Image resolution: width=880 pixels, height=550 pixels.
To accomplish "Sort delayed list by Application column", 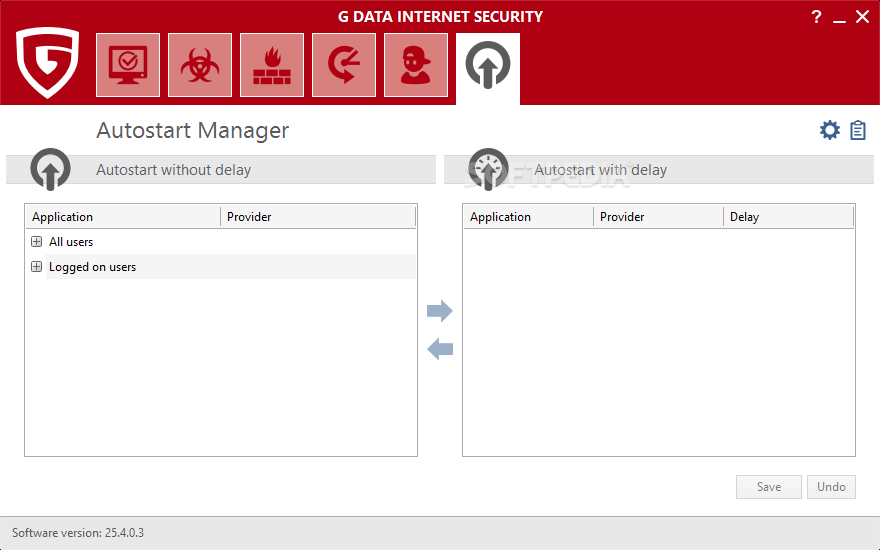I will point(528,217).
